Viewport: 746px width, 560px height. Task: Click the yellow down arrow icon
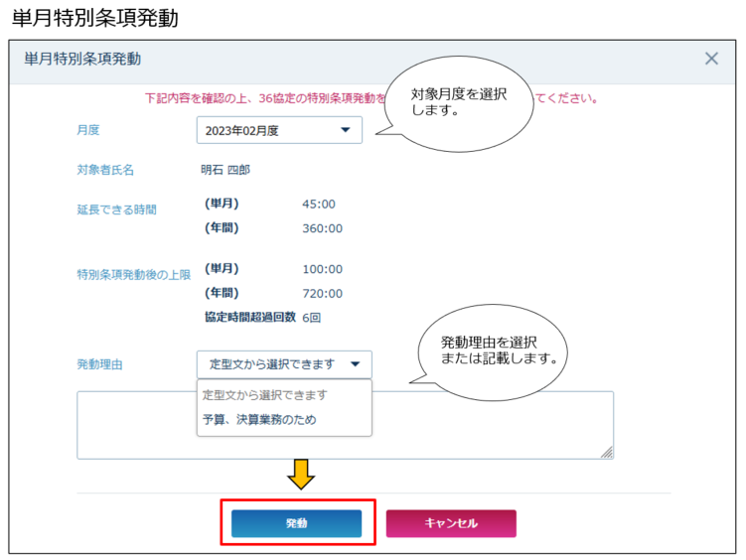point(301,475)
